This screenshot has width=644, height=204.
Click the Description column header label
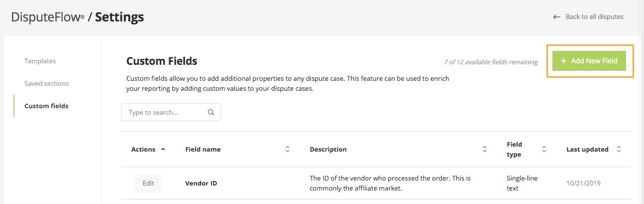pos(328,149)
